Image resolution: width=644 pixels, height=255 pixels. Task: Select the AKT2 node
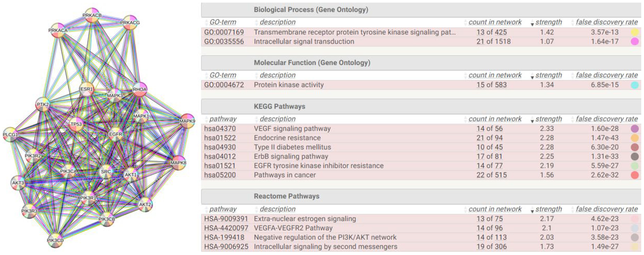tap(145, 204)
